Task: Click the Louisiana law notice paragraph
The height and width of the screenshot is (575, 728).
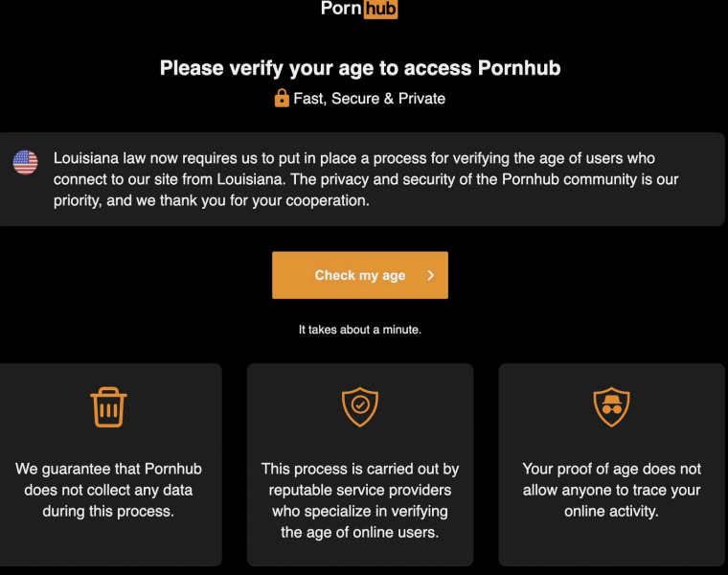Action: click(354, 179)
